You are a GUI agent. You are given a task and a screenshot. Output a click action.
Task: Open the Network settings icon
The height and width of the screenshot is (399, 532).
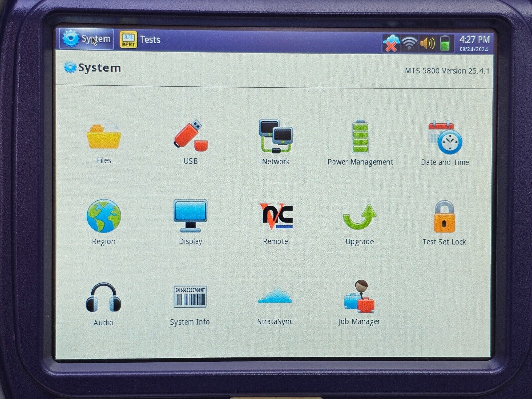pos(276,136)
